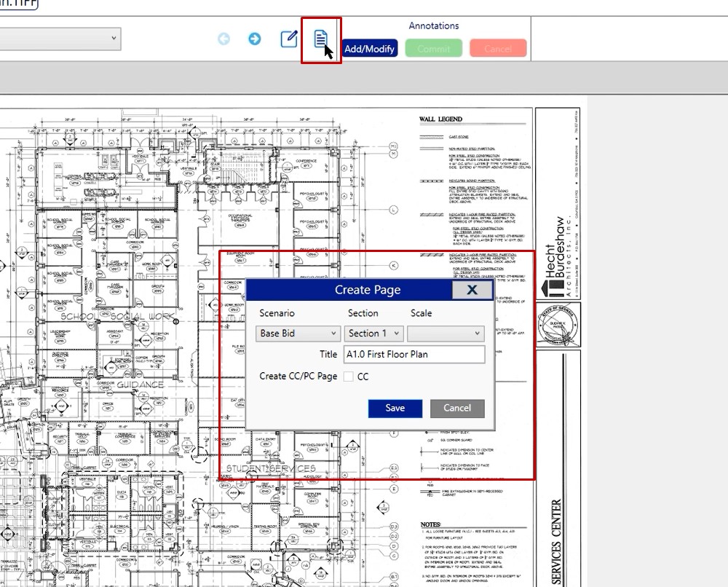Click the gray Cancel button in dialog
Screen dimensions: 728x587
(457, 408)
